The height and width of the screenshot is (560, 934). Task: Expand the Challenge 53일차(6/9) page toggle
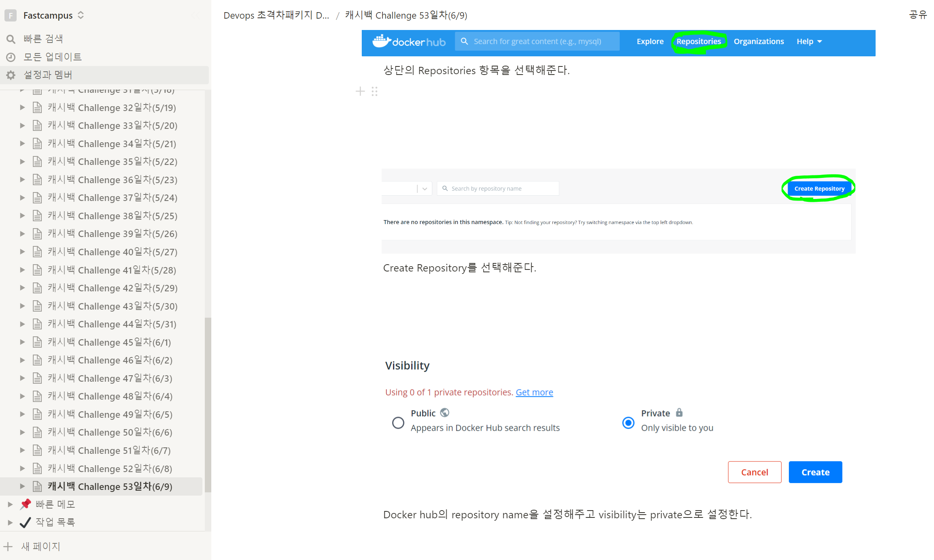pos(22,486)
